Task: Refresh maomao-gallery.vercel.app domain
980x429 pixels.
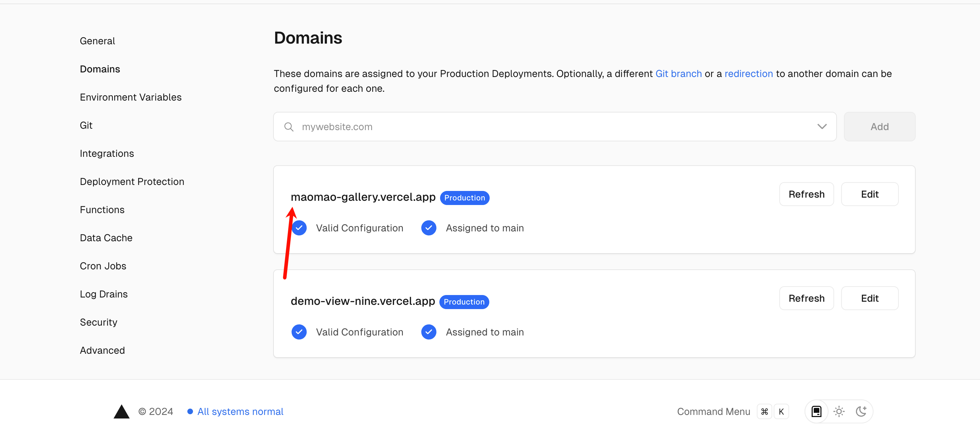Action: tap(806, 194)
